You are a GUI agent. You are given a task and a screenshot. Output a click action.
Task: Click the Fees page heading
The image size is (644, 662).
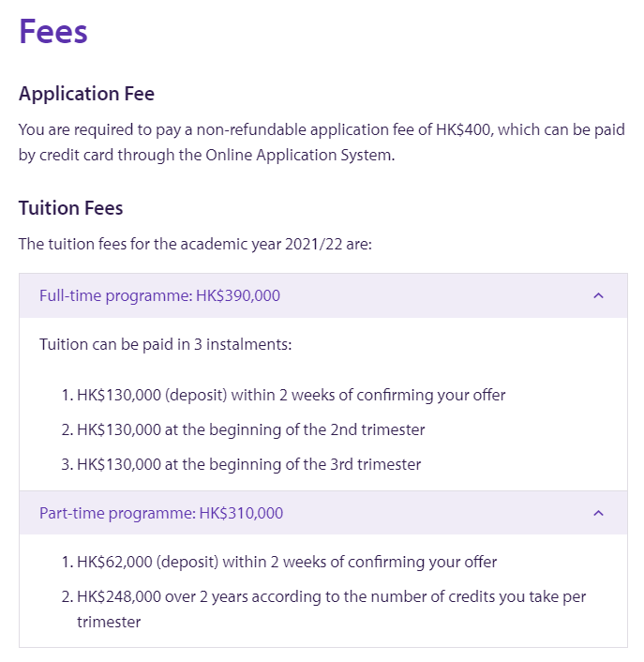tap(53, 31)
